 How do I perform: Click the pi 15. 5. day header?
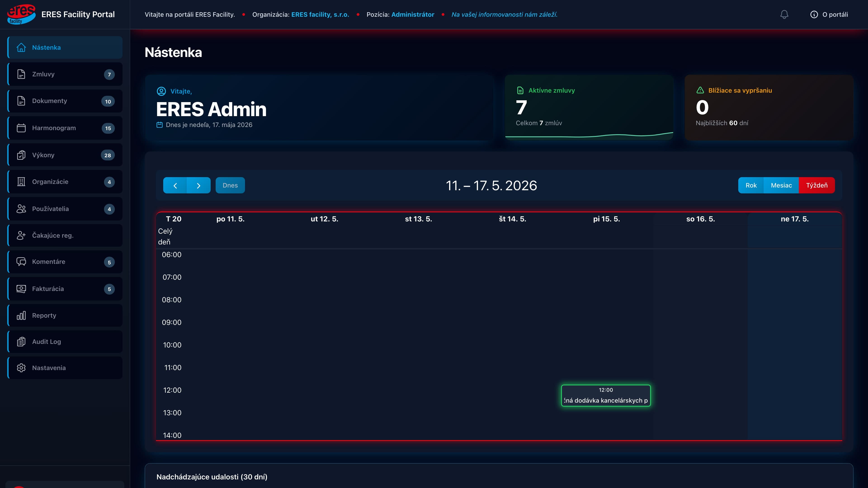(x=606, y=219)
